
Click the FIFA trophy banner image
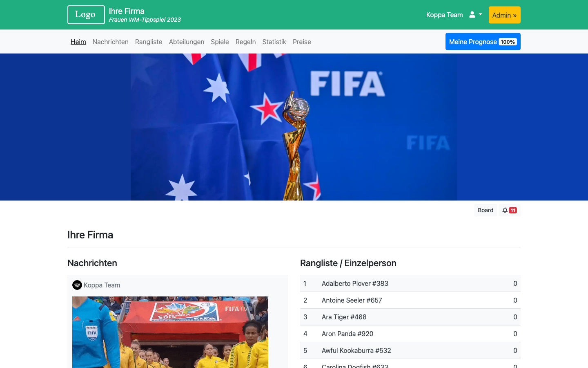point(294,127)
